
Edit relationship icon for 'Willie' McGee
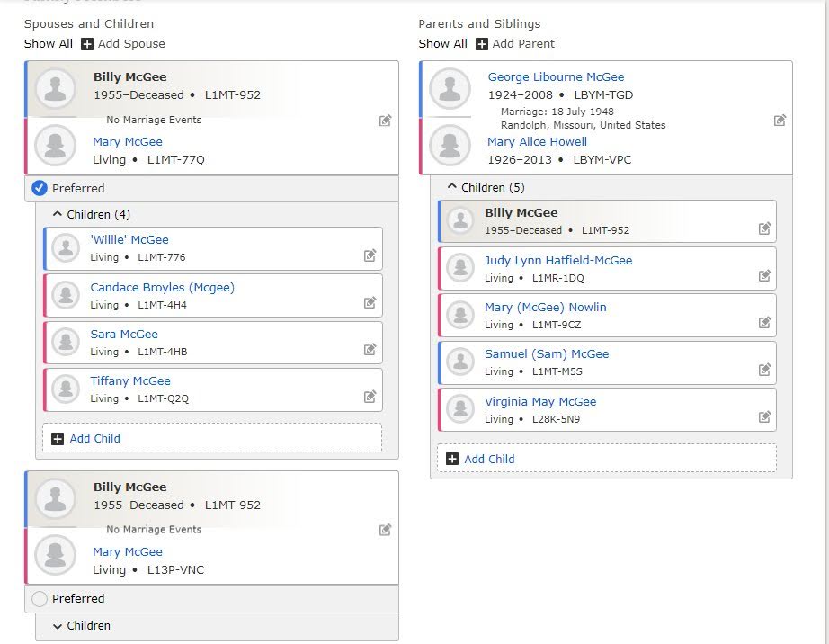pos(370,255)
